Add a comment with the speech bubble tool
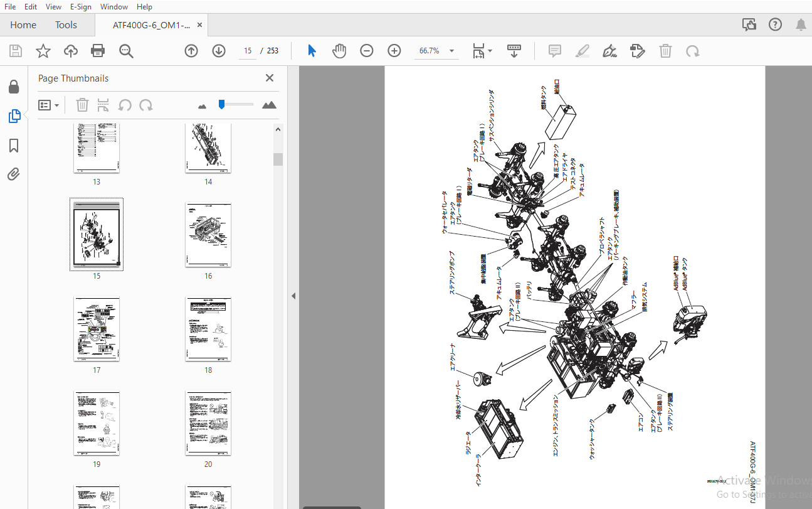This screenshot has width=812, height=509. pos(555,51)
